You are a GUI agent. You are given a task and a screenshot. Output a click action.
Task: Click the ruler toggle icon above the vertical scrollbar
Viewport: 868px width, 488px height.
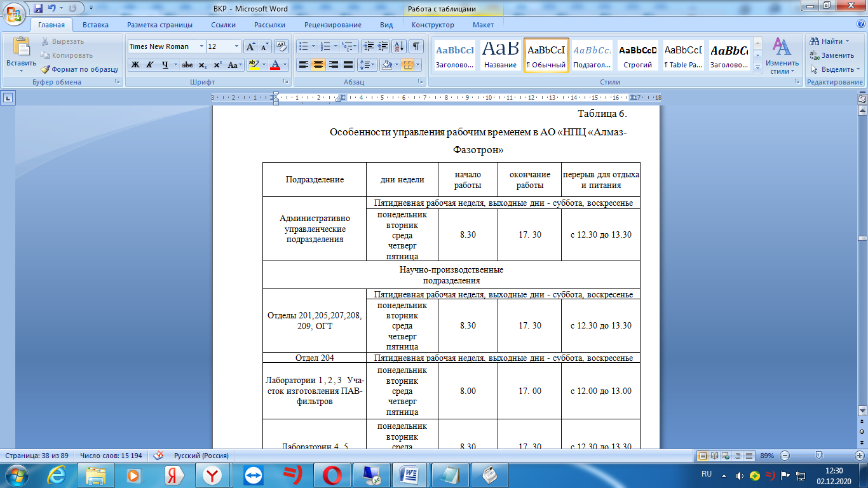[x=862, y=98]
